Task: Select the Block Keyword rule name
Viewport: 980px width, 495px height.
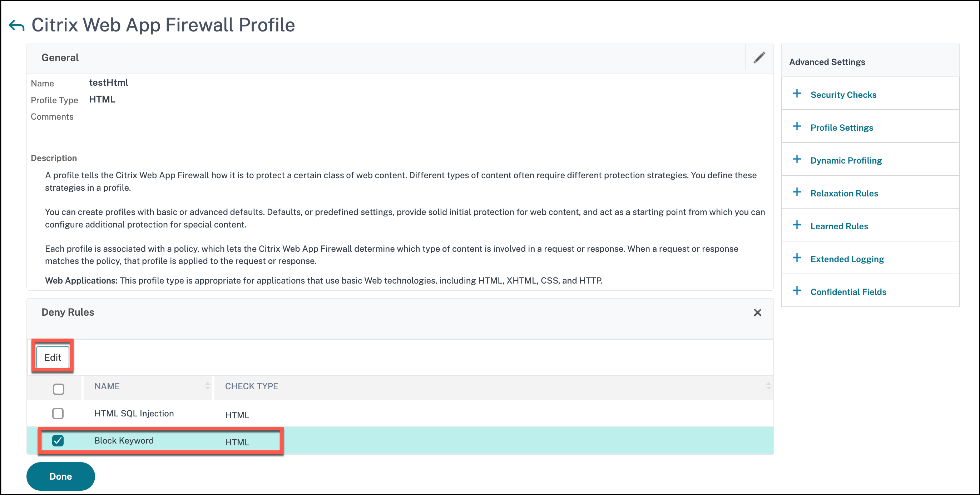Action: click(124, 441)
